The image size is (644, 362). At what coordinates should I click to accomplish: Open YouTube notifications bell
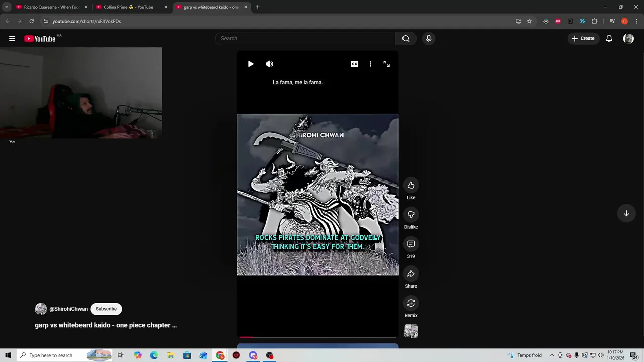[x=609, y=39]
